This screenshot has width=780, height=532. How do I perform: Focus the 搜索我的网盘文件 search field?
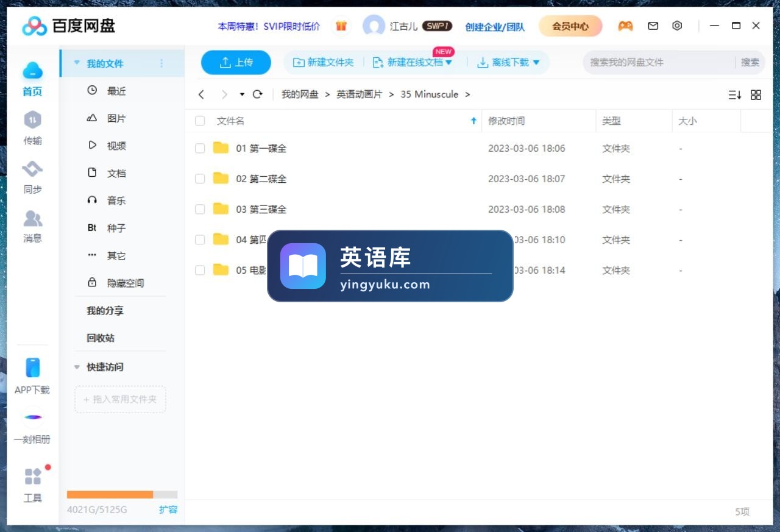click(x=658, y=62)
